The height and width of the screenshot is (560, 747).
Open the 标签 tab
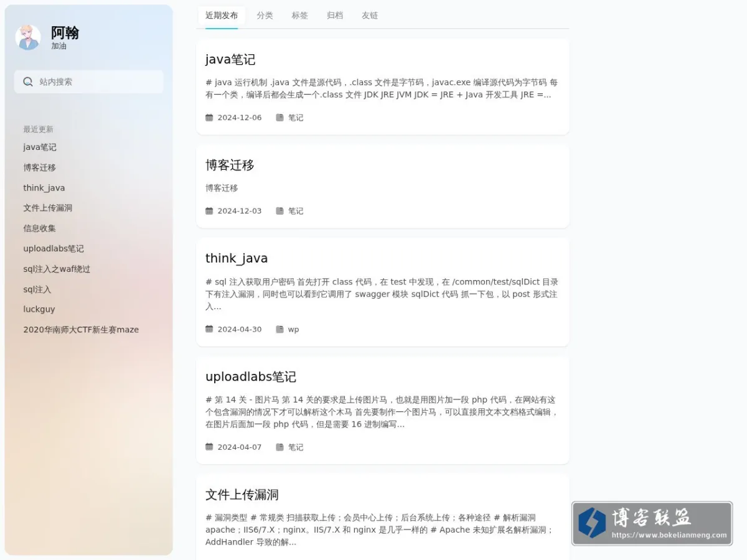300,16
